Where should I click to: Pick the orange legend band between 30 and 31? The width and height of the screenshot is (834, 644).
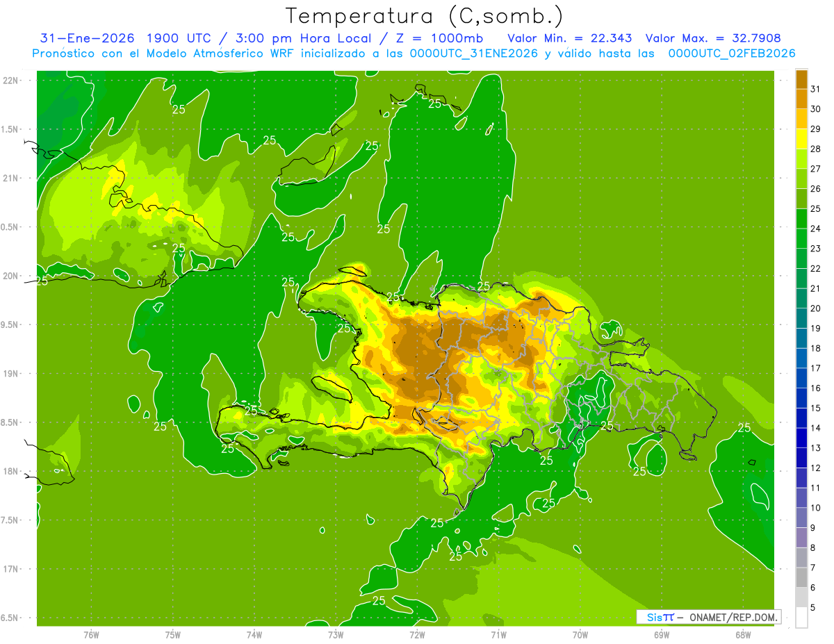pos(801,99)
